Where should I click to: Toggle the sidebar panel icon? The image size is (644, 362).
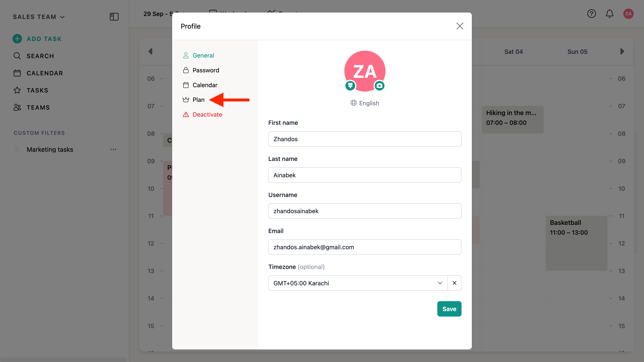coord(114,17)
